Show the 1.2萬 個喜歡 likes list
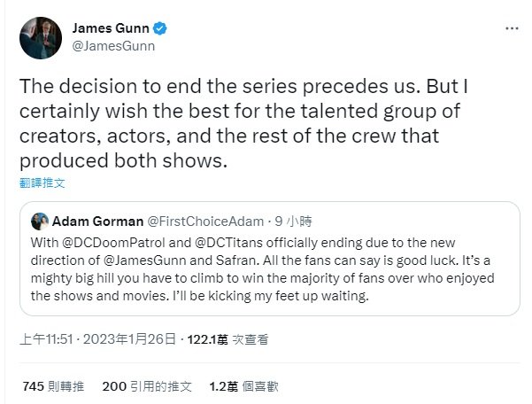This screenshot has height=404, width=532. pos(243,386)
